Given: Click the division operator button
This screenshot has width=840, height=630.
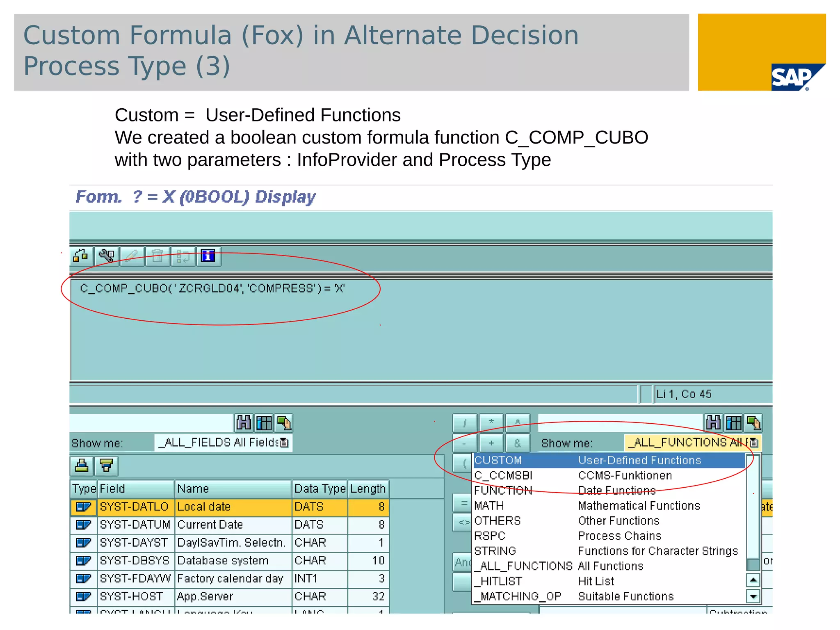Looking at the screenshot, I should pyautogui.click(x=465, y=422).
